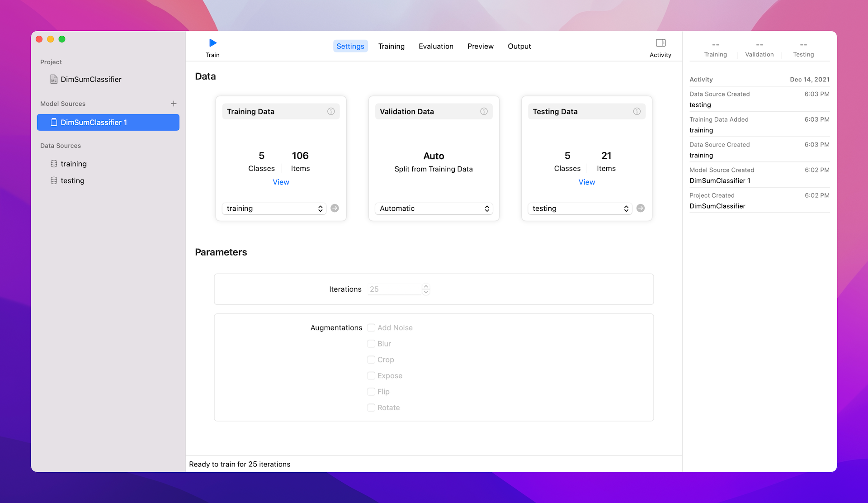Switch to the Evaluation tab
The image size is (868, 503).
pos(436,46)
